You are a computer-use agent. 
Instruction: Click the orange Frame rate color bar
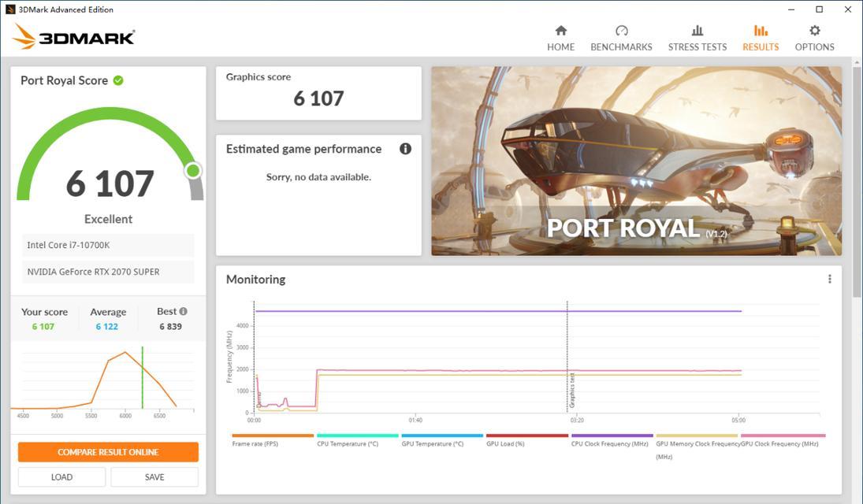point(273,435)
